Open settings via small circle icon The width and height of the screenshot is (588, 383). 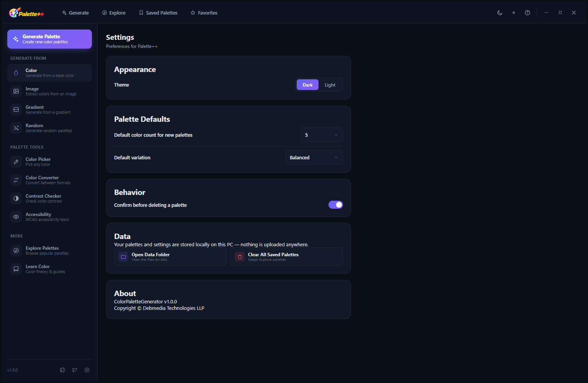(x=513, y=13)
